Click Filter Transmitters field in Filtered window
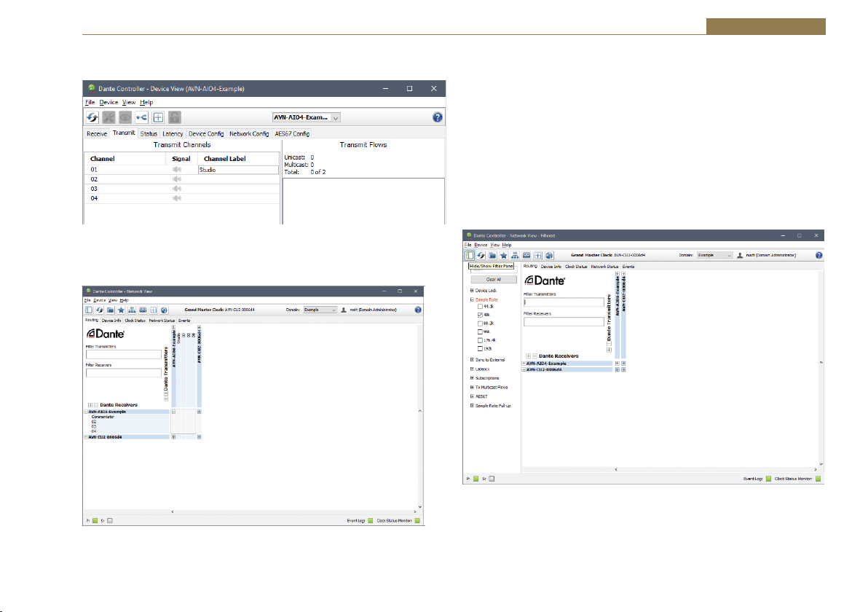Screen dimensions: 868x612 pos(564,302)
